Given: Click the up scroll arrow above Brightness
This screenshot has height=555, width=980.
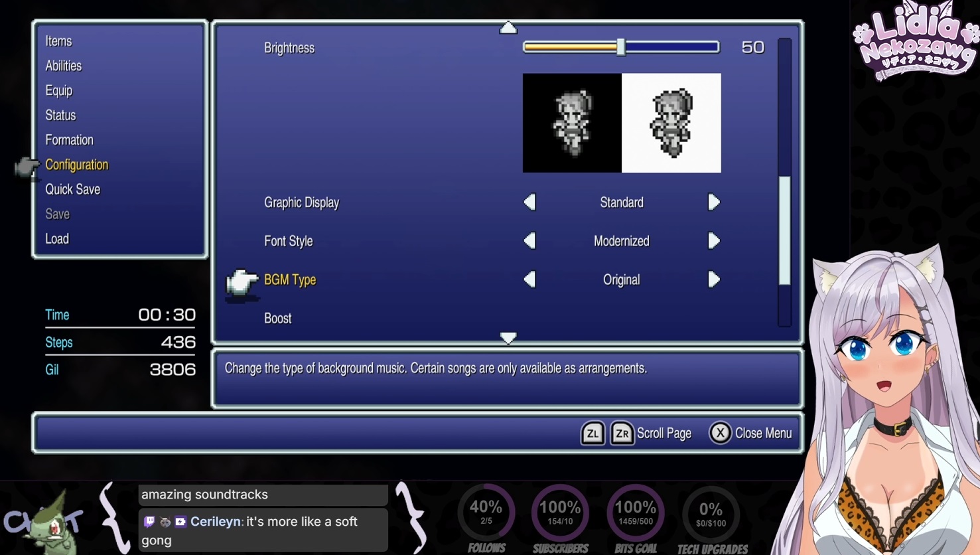Looking at the screenshot, I should click(508, 28).
